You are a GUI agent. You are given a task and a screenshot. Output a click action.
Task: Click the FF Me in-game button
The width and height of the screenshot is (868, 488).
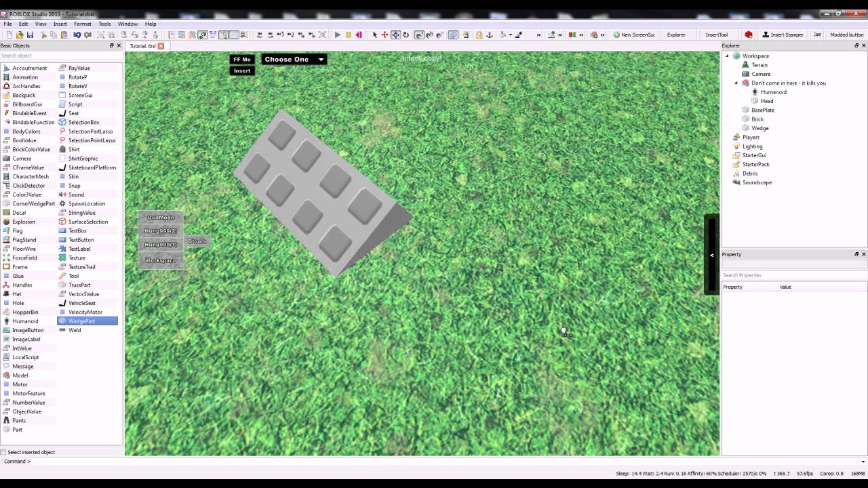pyautogui.click(x=242, y=60)
